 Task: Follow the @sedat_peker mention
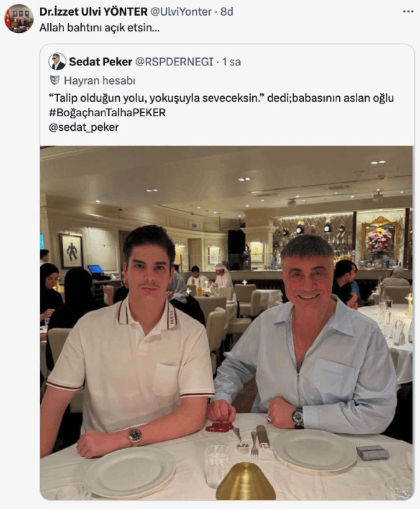pos(84,127)
